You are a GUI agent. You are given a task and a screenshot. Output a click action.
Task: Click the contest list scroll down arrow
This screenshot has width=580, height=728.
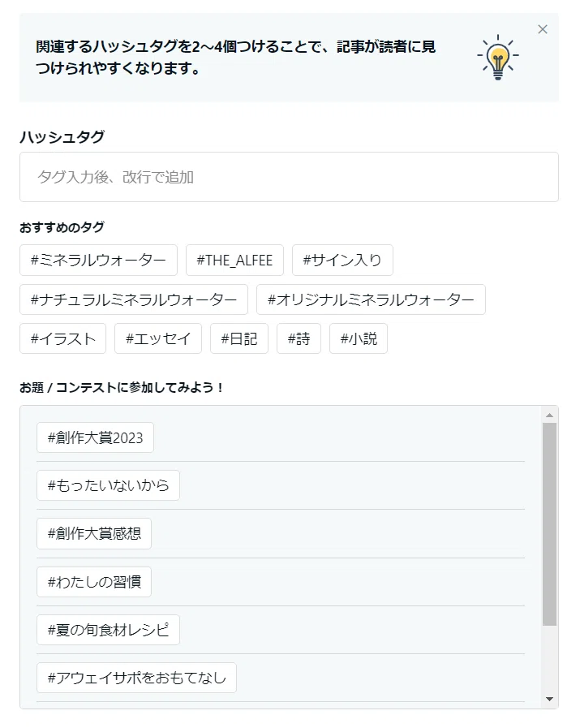pyautogui.click(x=550, y=699)
